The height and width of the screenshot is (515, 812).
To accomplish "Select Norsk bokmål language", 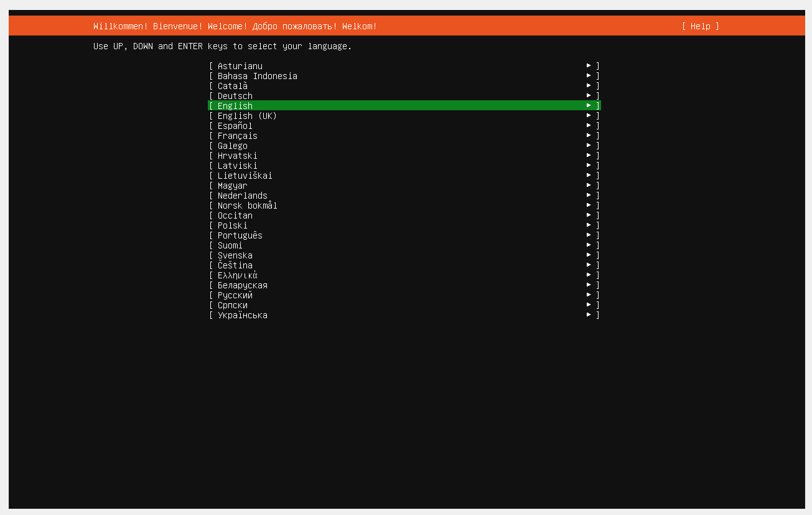I will click(404, 206).
